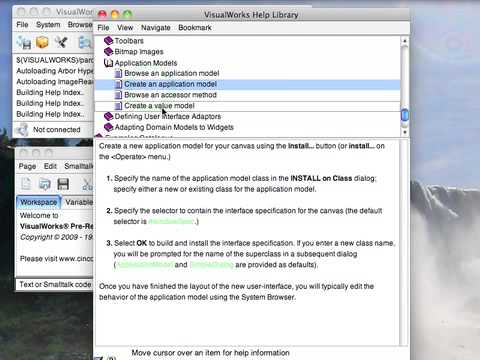This screenshot has height=360, width=480.
Task: Open Edit menu in Workspace window
Action: [50, 166]
